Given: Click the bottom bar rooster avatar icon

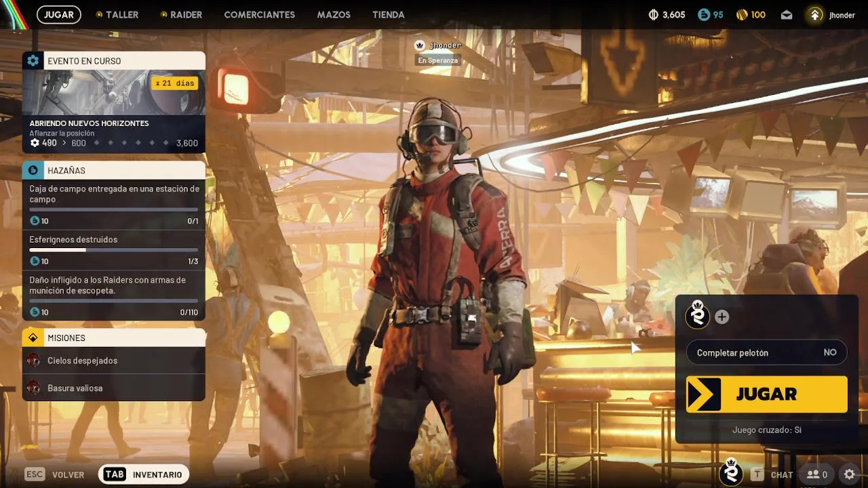Looking at the screenshot, I should click(x=731, y=472).
